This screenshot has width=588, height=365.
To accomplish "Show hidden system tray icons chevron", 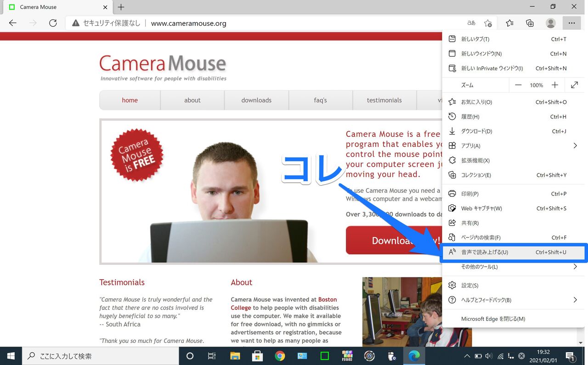I will (467, 356).
